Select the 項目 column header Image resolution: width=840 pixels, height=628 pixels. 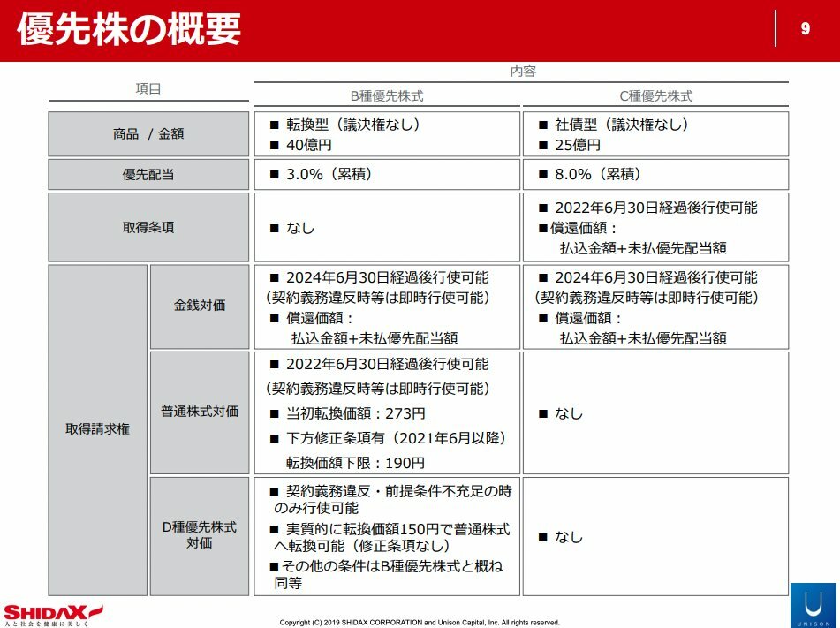(x=148, y=88)
